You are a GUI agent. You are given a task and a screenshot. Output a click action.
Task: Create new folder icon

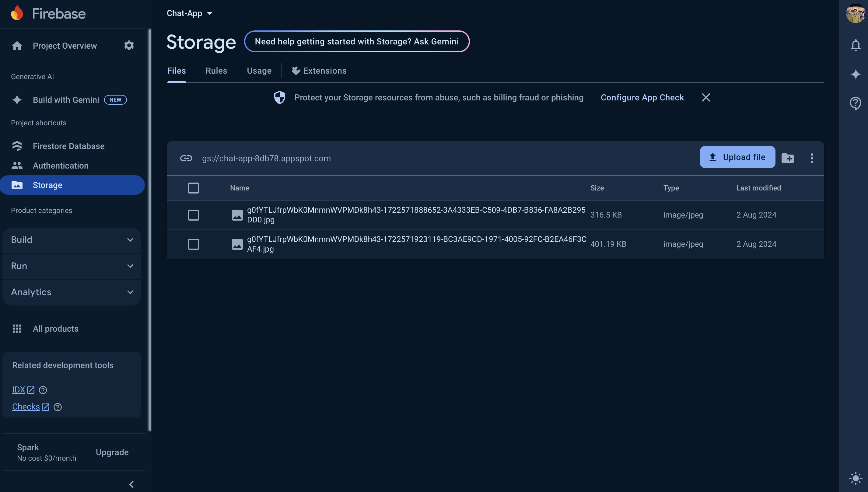pyautogui.click(x=788, y=158)
